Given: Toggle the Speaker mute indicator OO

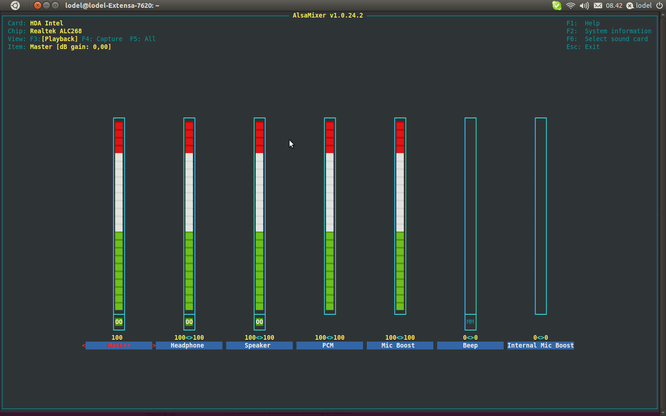Looking at the screenshot, I should (260, 322).
